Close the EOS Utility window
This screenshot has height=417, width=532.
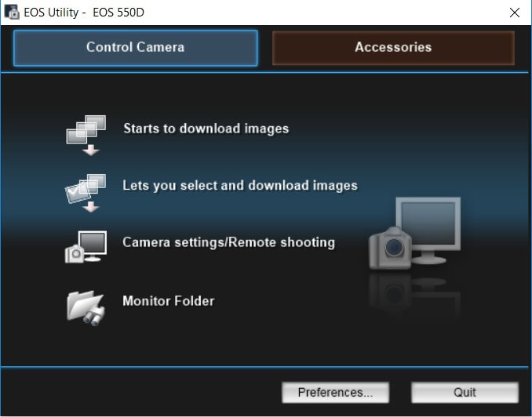pyautogui.click(x=515, y=13)
